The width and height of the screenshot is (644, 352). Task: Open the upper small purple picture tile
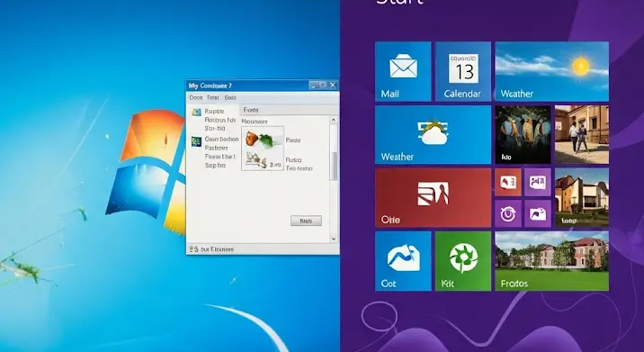538,182
